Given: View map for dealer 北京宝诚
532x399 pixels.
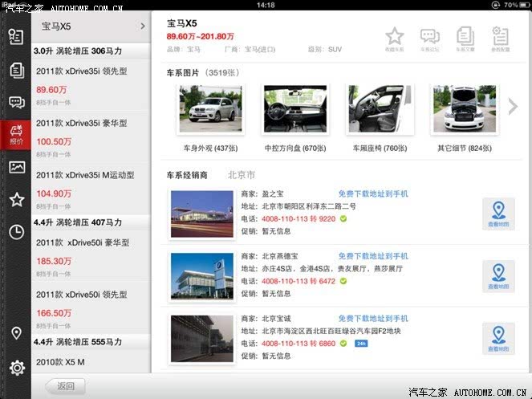Looking at the screenshot, I should click(498, 339).
